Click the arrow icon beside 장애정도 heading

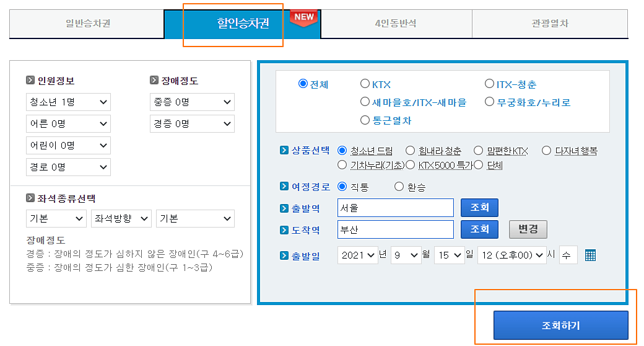[x=154, y=80]
